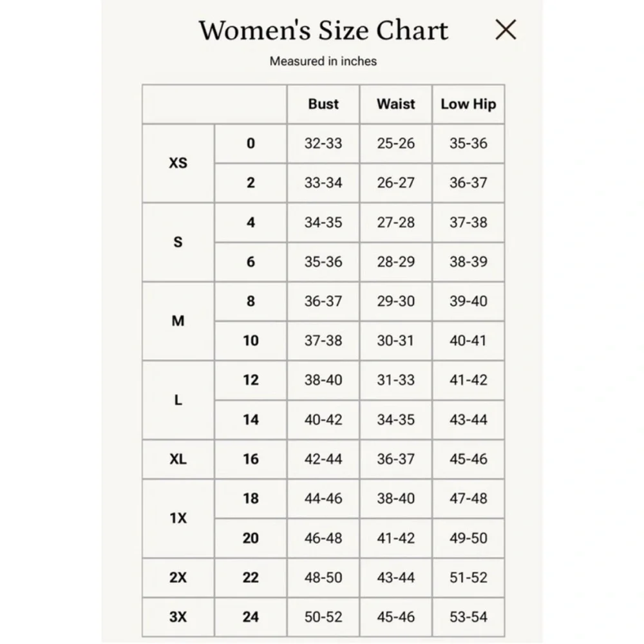Click numeric size 10 cell
This screenshot has height=644, width=644.
251,341
